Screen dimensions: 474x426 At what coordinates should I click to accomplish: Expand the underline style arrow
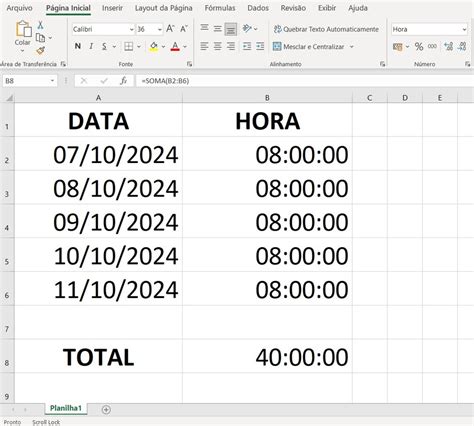(x=114, y=47)
